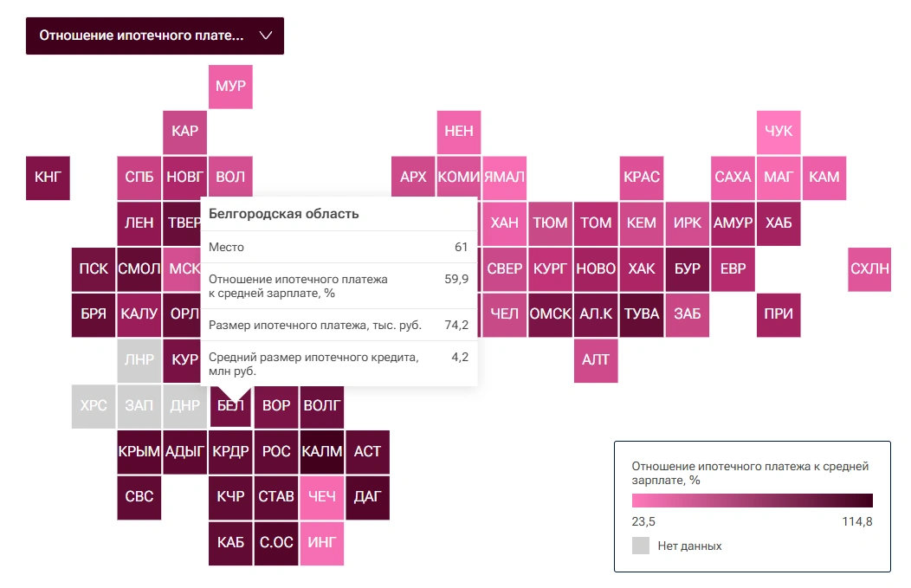Select the ДАГ Dagestan tile
Image resolution: width=911 pixels, height=588 pixels.
coord(367,497)
